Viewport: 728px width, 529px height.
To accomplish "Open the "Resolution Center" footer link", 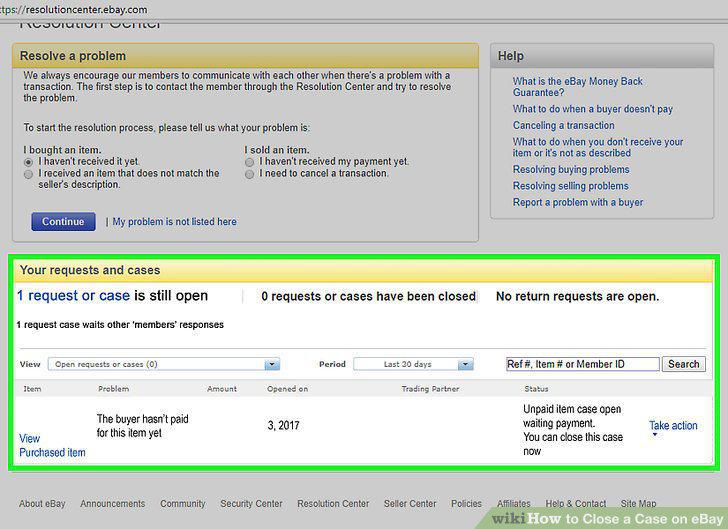I will (333, 503).
